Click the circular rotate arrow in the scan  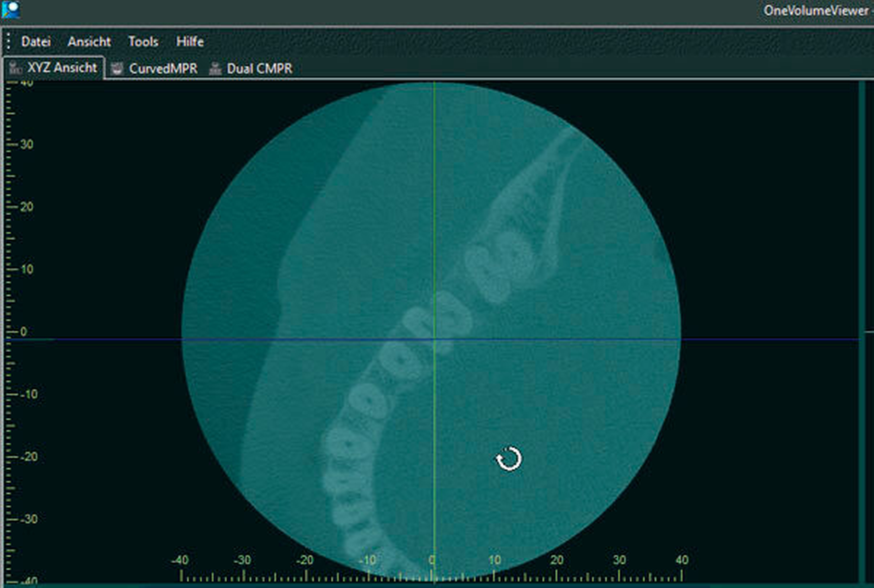(x=509, y=459)
